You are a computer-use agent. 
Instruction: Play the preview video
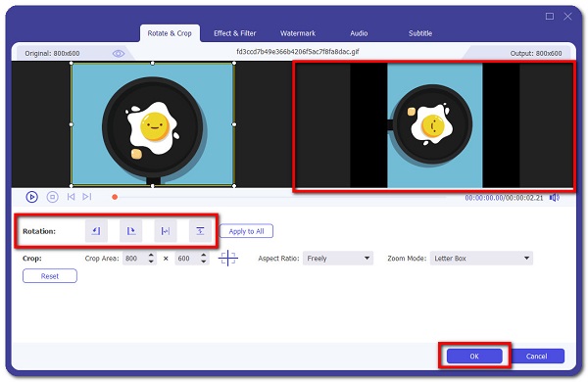[x=32, y=197]
